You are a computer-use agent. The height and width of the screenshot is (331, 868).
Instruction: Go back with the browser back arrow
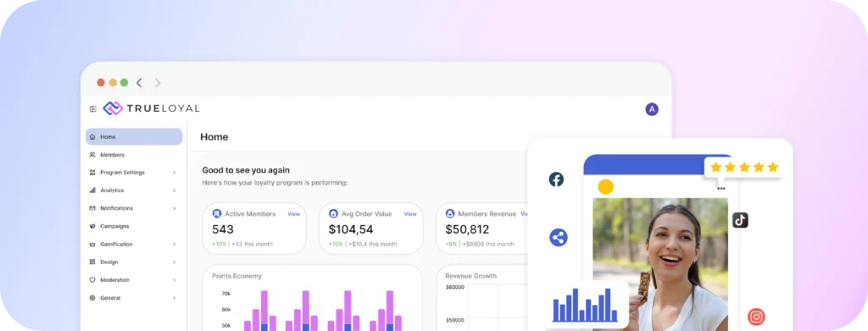(x=139, y=82)
